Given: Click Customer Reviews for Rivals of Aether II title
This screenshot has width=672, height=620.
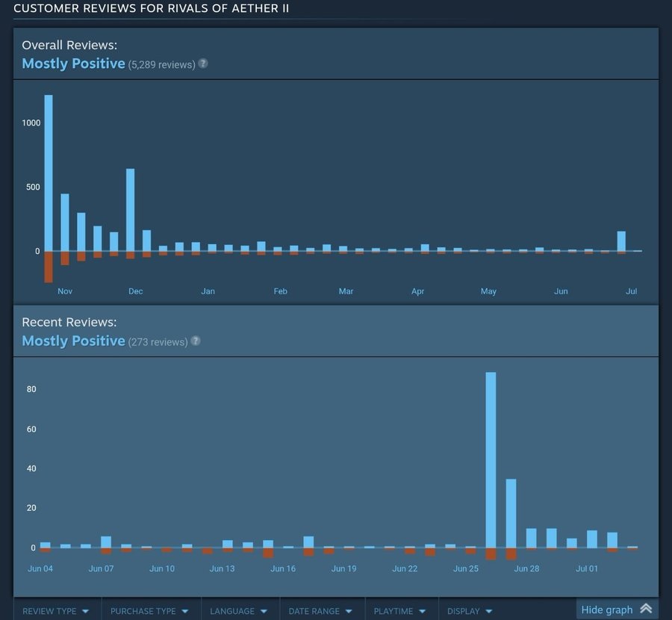Looking at the screenshot, I should pyautogui.click(x=152, y=8).
